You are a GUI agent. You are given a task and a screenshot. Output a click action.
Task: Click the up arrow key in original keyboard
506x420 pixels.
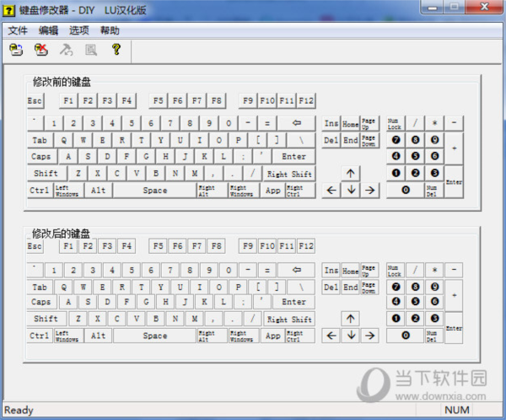pyautogui.click(x=351, y=174)
